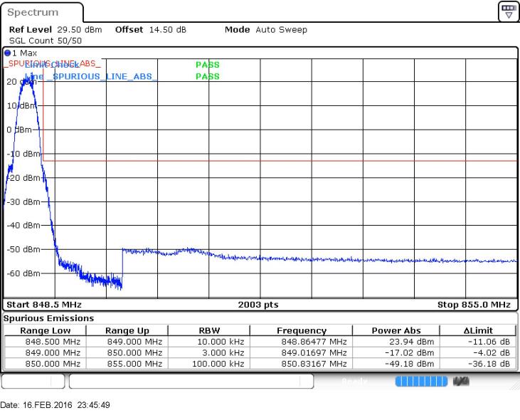
Task: Click the Frequency column header
Action: [302, 330]
